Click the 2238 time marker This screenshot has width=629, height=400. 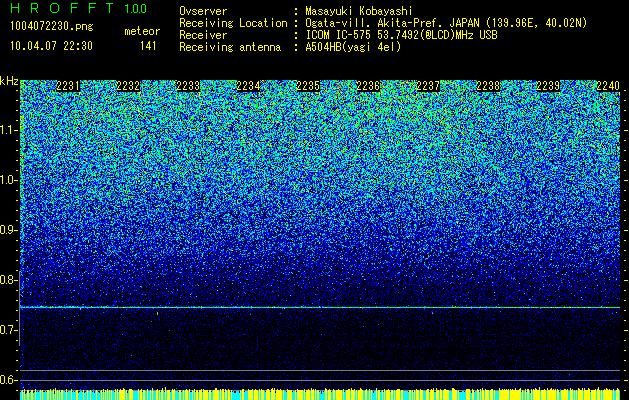488,86
